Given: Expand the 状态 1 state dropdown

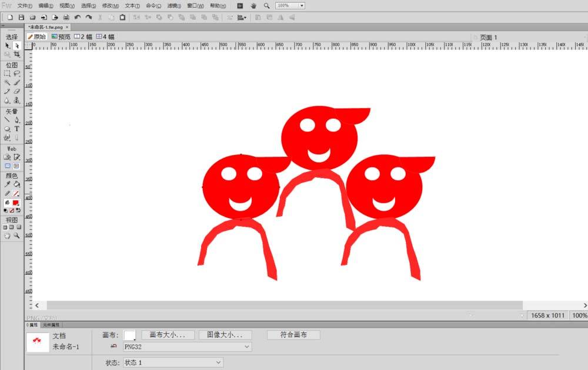Looking at the screenshot, I should click(172, 362).
